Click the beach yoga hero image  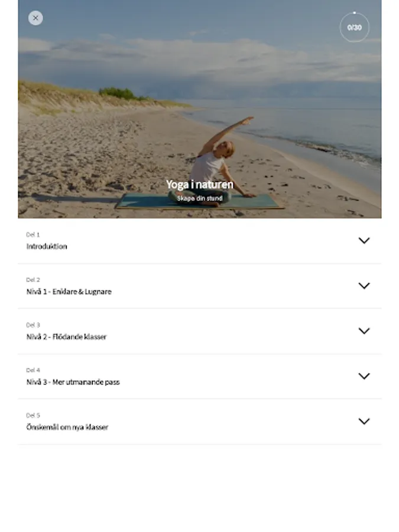pos(200,109)
